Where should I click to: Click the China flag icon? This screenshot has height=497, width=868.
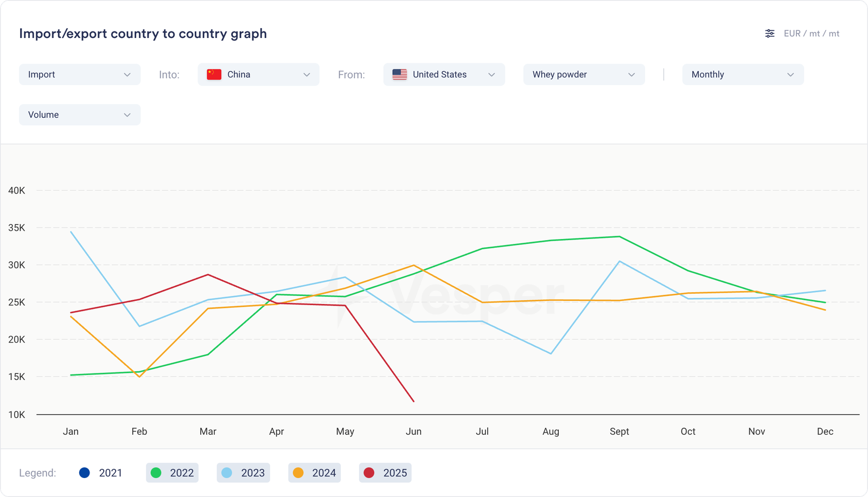pos(214,75)
